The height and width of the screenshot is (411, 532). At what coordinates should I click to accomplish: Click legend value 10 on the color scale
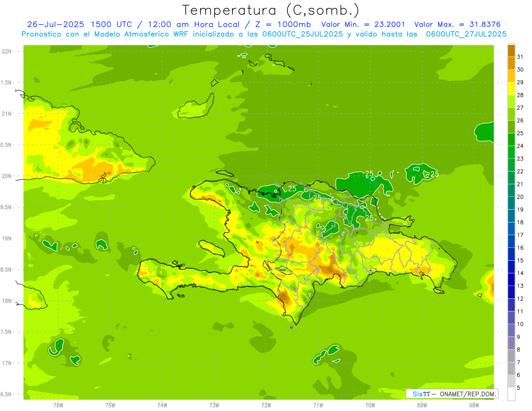point(520,324)
